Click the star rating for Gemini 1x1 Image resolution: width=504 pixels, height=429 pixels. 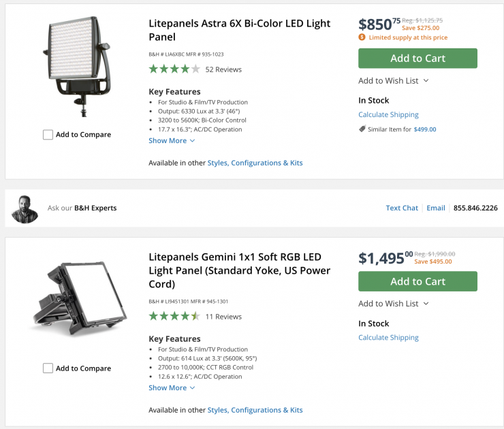coord(174,317)
